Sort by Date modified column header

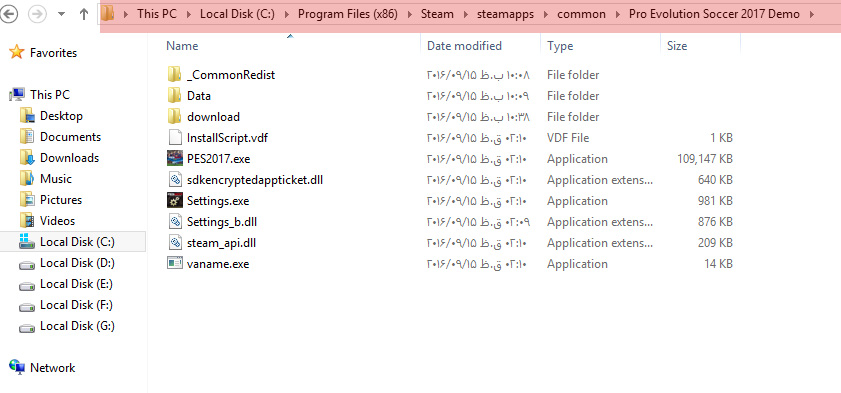tap(464, 46)
